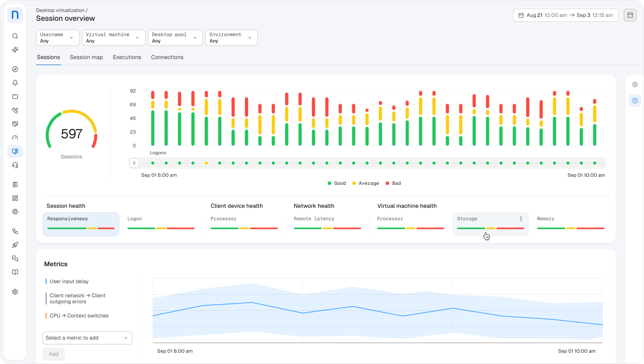Image resolution: width=644 pixels, height=364 pixels.
Task: Open the alerts bell icon
Action: point(15,83)
